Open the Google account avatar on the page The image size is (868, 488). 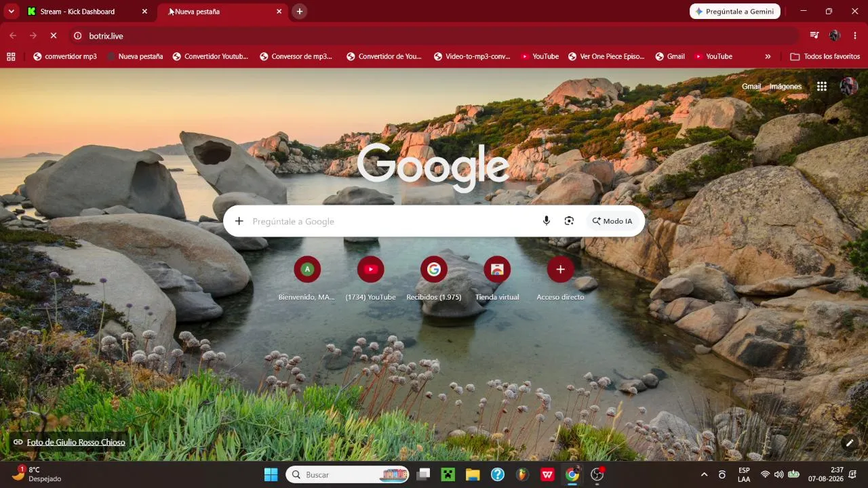pos(848,86)
